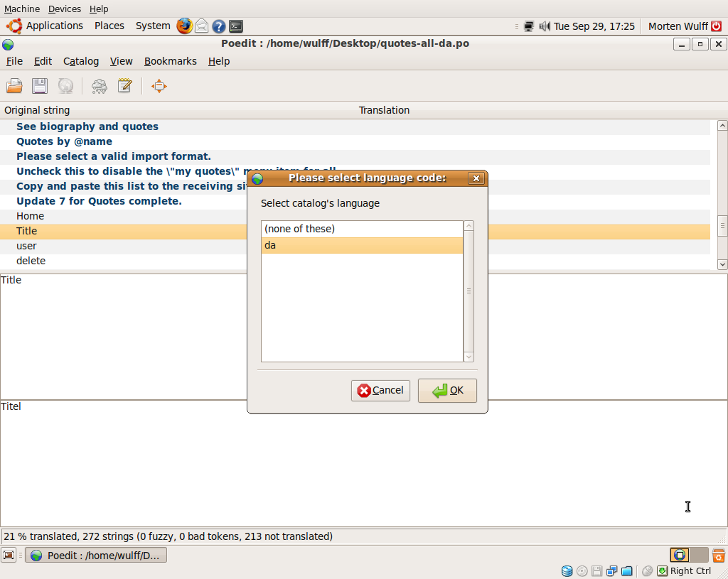728x579 pixels.
Task: Click the Poedit globe icon in title bar
Action: click(x=8, y=45)
